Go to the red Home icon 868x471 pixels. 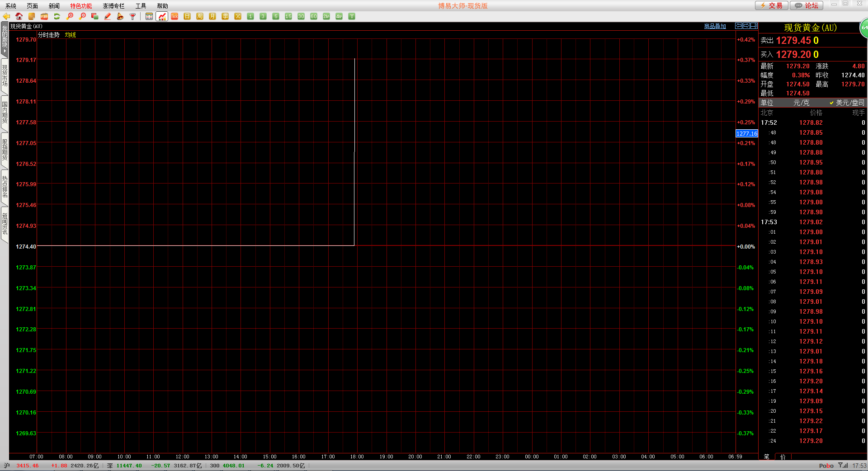(x=19, y=16)
